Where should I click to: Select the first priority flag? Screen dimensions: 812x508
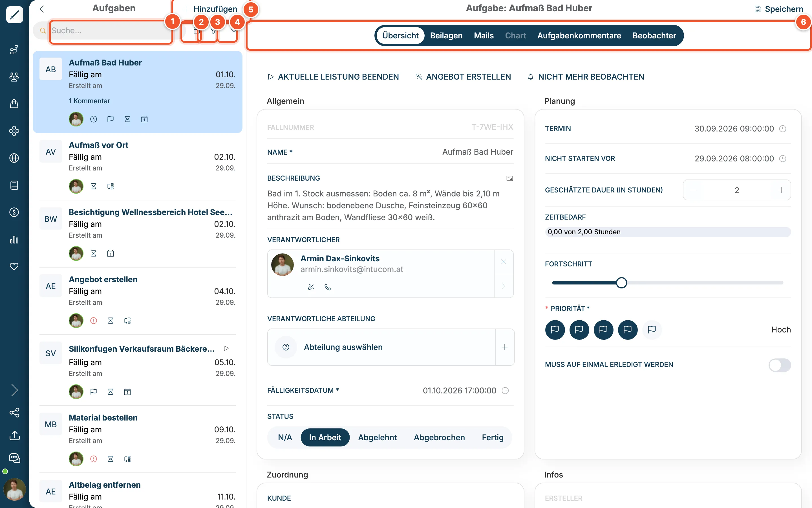pos(555,330)
